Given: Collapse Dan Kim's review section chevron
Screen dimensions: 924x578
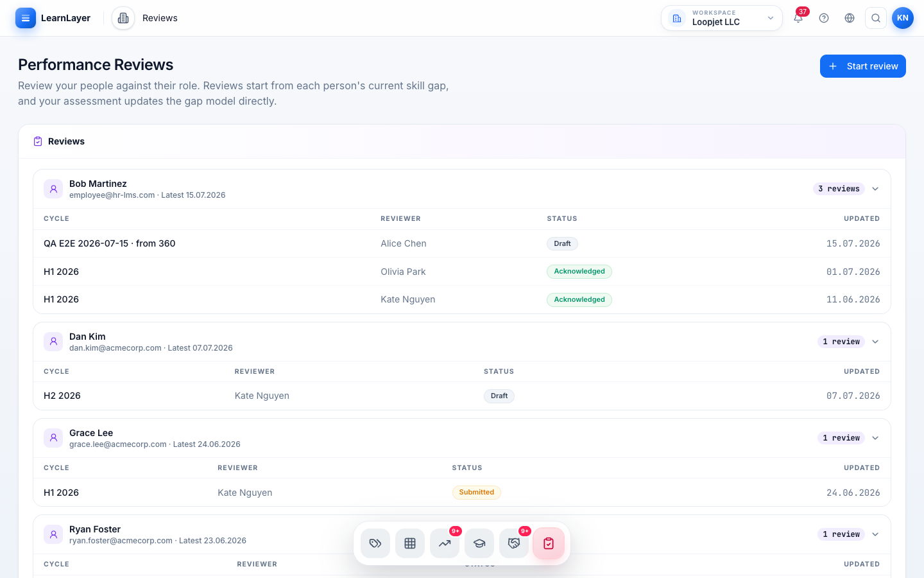Looking at the screenshot, I should coord(875,342).
